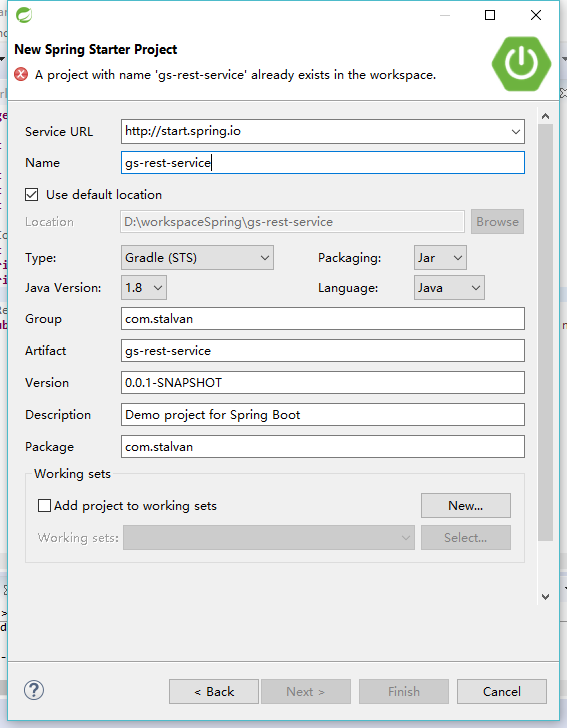This screenshot has width=567, height=728.
Task: Click the 'New Spring Starter Project' heading
Action: point(96,49)
